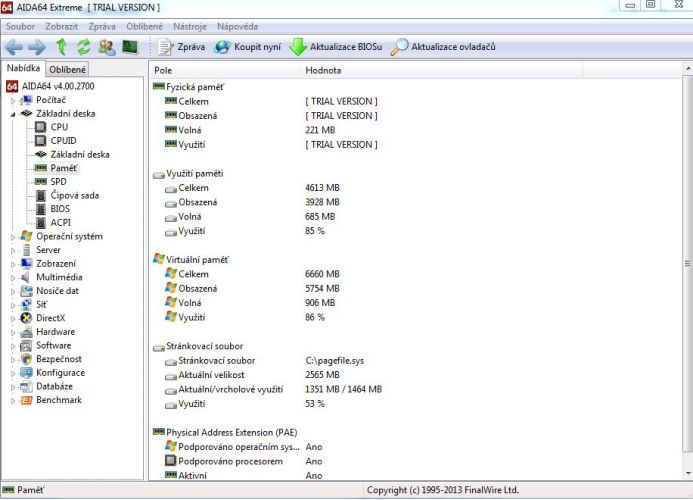Click the Multimédia speaker icon
The image size is (693, 500).
27,277
